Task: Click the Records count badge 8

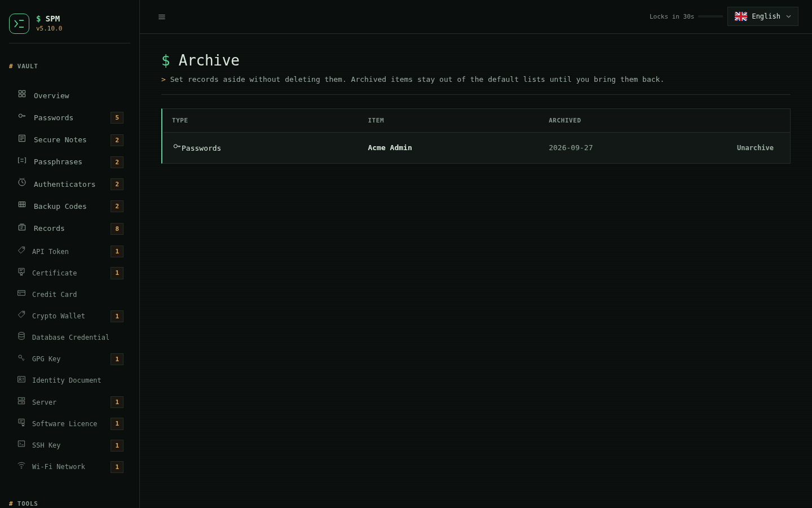Action: click(117, 229)
